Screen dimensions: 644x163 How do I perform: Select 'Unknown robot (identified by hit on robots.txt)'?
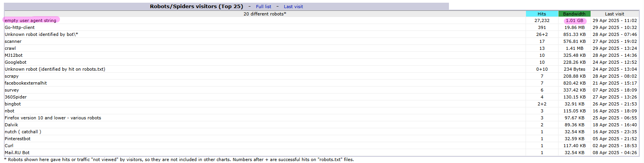click(55, 69)
